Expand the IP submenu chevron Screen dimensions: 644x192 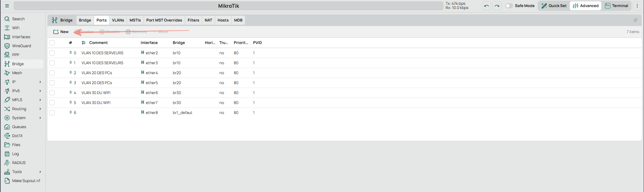click(40, 82)
